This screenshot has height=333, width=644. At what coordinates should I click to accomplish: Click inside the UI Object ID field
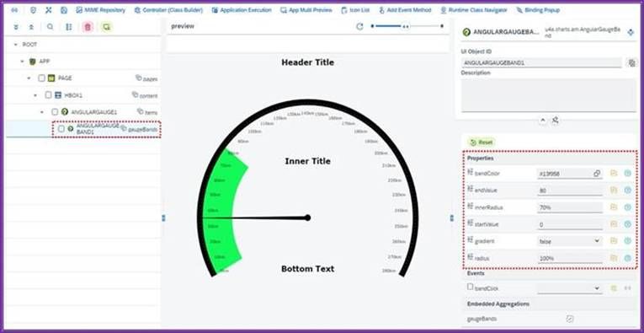[542, 63]
